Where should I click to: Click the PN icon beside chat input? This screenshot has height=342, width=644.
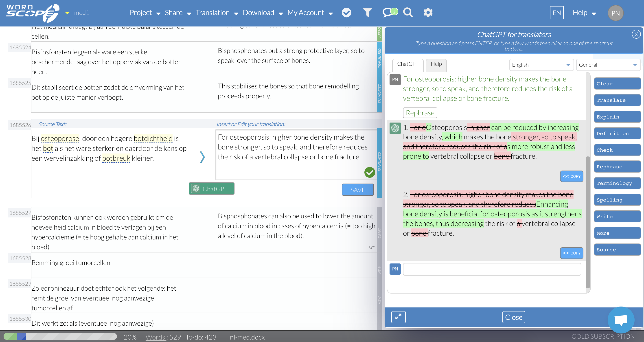[395, 269]
